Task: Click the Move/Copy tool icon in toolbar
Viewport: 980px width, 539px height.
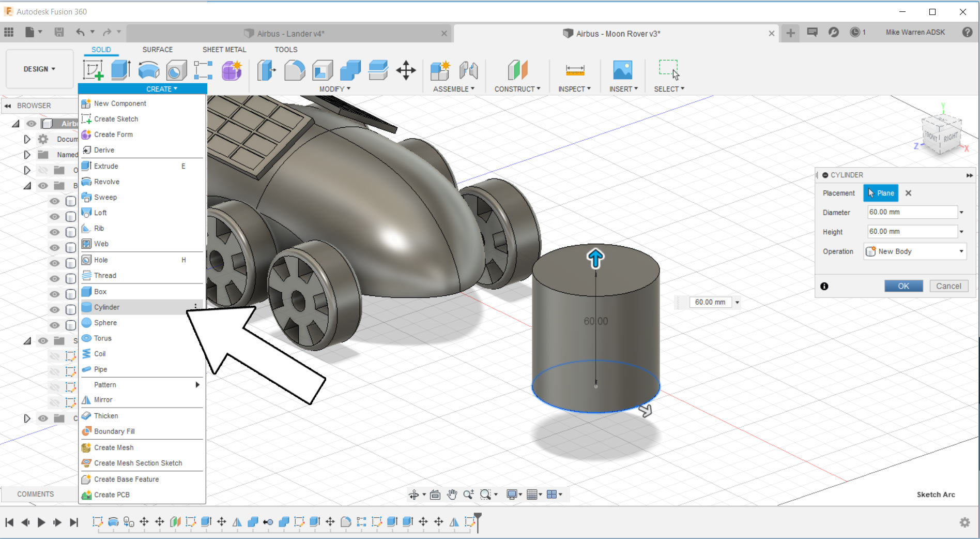Action: point(406,70)
